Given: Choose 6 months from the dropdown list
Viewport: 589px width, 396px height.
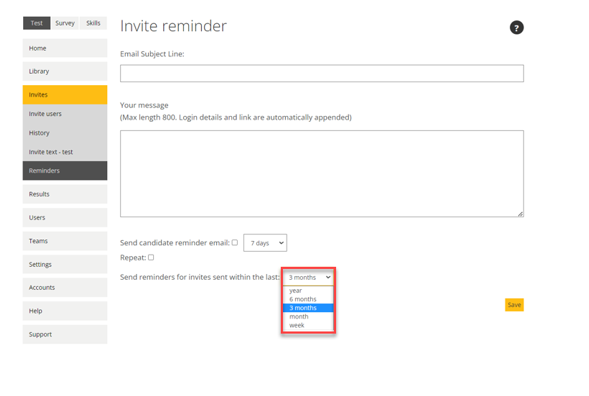Looking at the screenshot, I should [308, 299].
